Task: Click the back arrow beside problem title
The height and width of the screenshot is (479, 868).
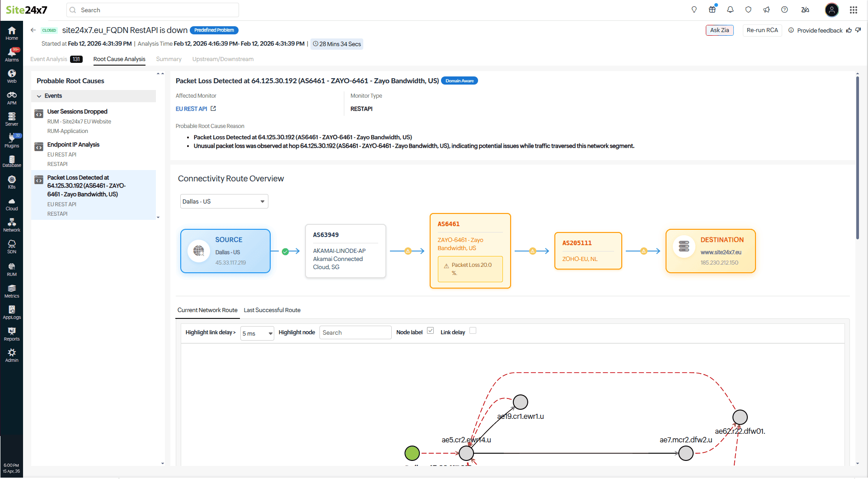Action: tap(33, 30)
